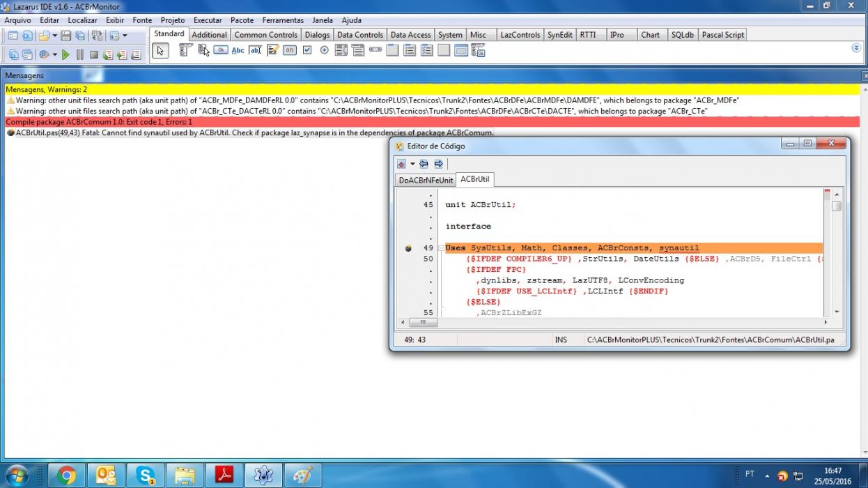Click the Code Editor vertical scrollbar down arrow
Image resolution: width=868 pixels, height=488 pixels.
click(836, 312)
